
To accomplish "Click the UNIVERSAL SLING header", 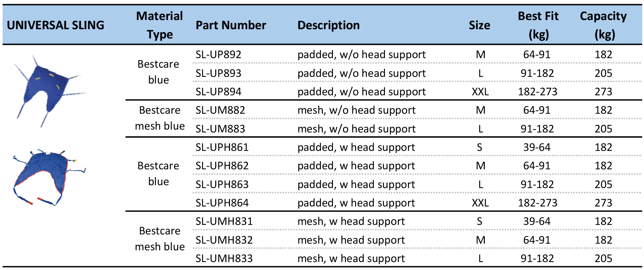I will pyautogui.click(x=55, y=25).
